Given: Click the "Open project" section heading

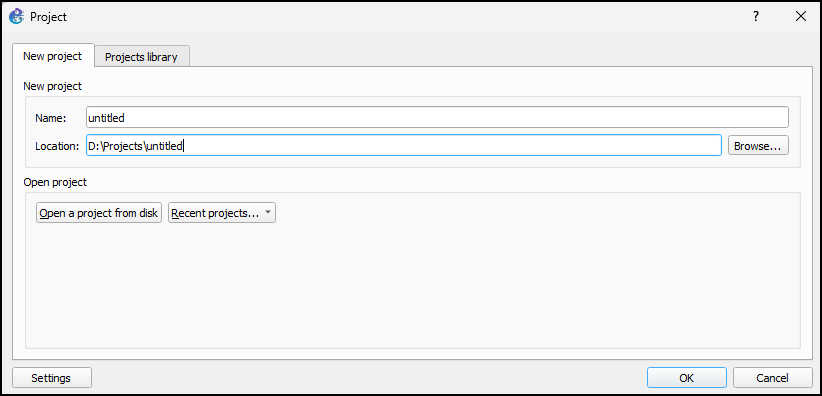Looking at the screenshot, I should coord(55,183).
